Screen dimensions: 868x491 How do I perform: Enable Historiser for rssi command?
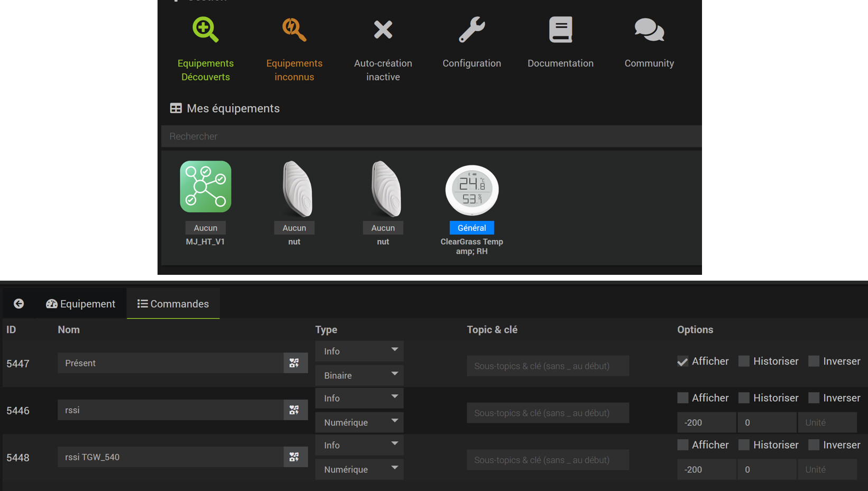pyautogui.click(x=744, y=398)
